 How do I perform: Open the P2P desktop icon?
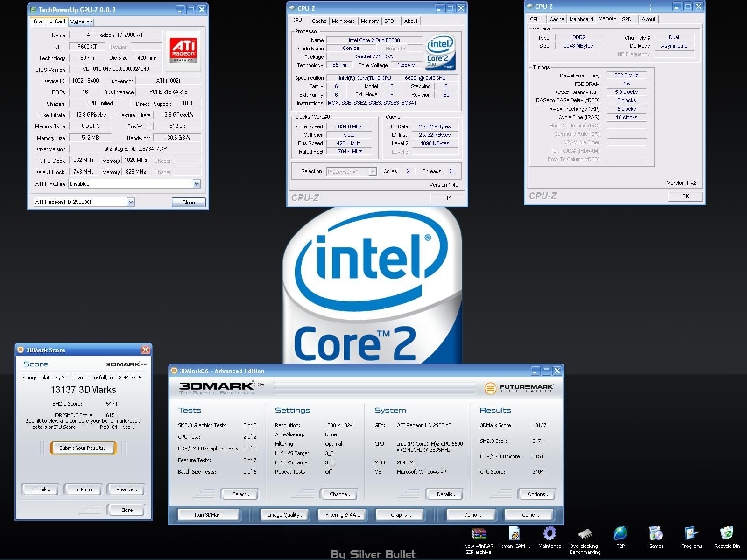(x=620, y=533)
